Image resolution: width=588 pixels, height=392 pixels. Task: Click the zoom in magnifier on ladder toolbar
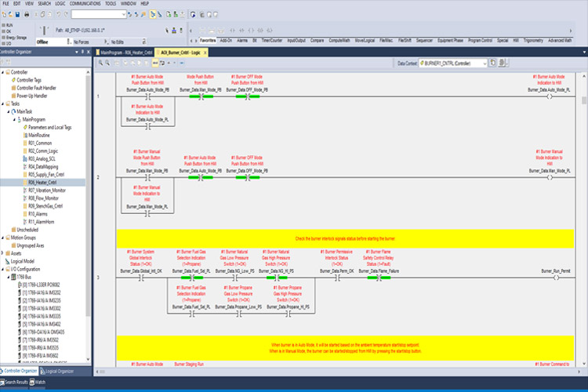99,62
